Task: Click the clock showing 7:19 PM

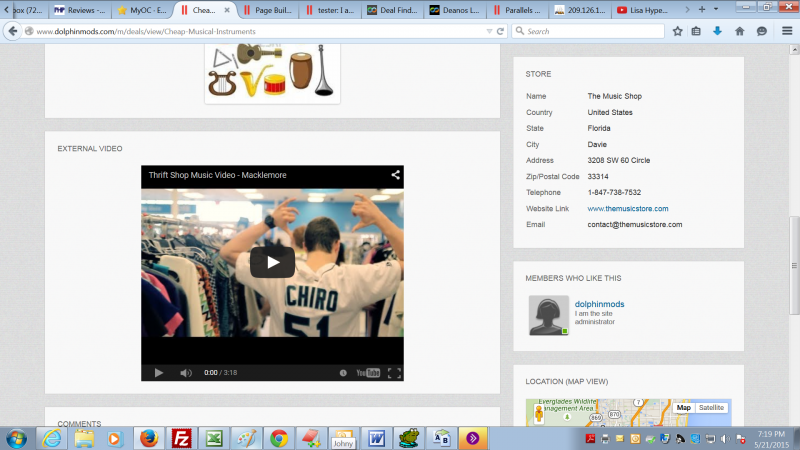Action: pos(771,434)
